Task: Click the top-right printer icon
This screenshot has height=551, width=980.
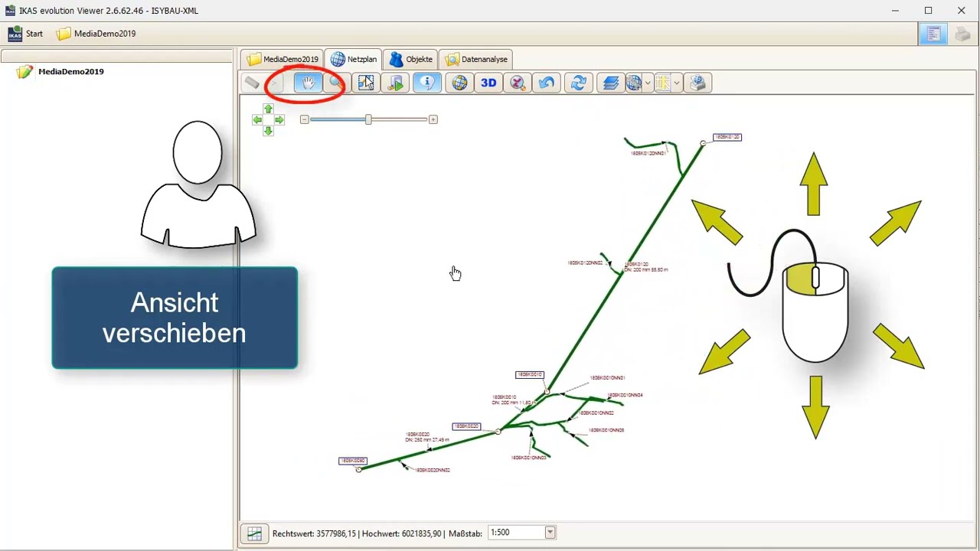Action: click(962, 34)
